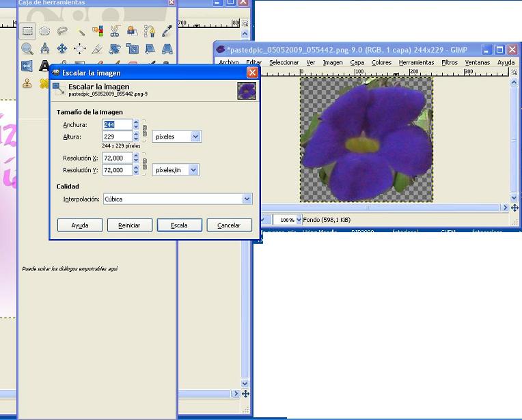The image size is (522, 420).
Task: Select the Shear tool
Action: click(150, 48)
